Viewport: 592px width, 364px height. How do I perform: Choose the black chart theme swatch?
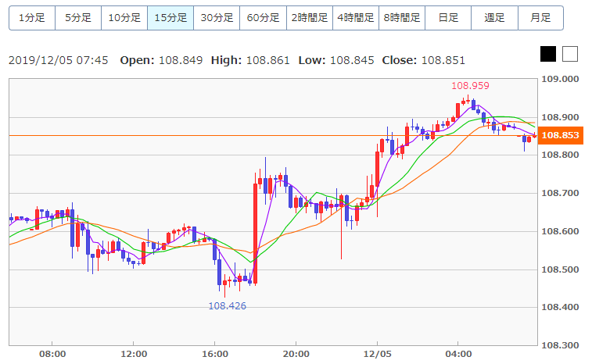[x=548, y=54]
